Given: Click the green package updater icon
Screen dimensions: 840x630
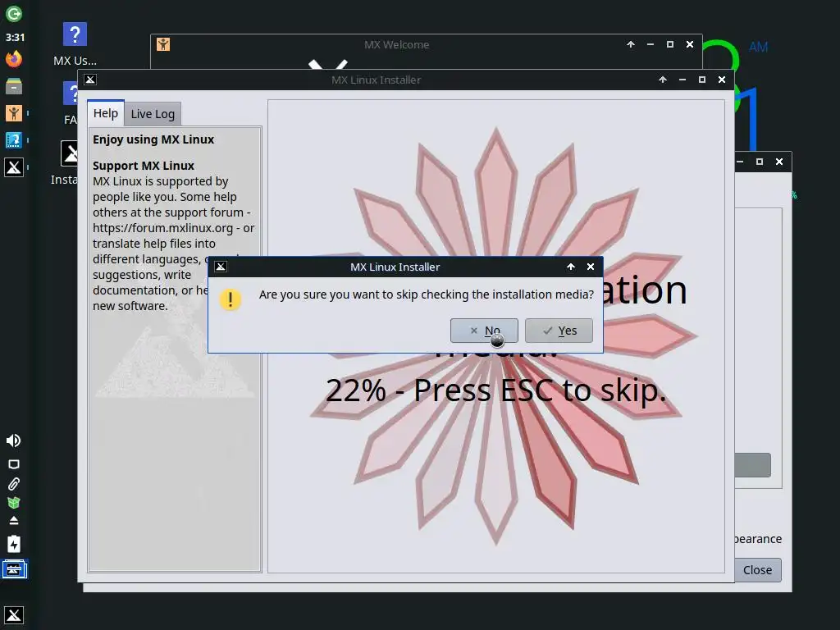Looking at the screenshot, I should (x=14, y=503).
